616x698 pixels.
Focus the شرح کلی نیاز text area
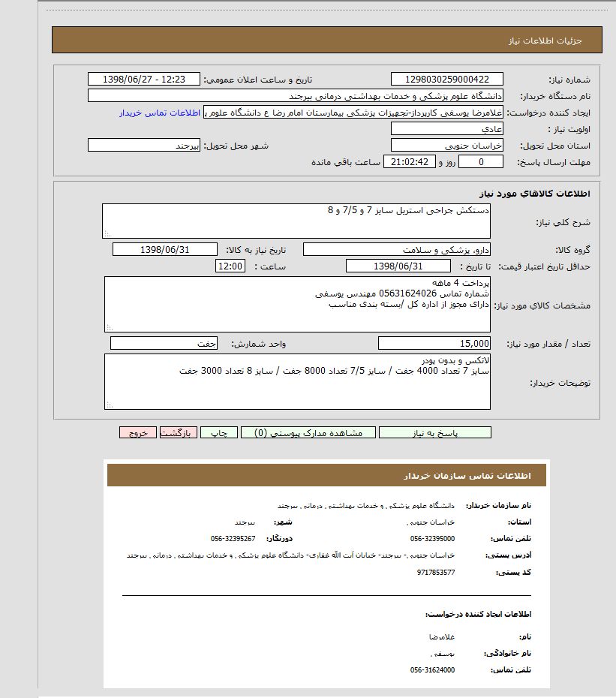[296, 221]
